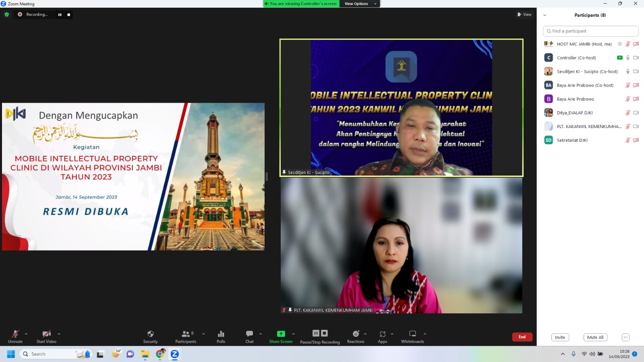Open Task View from taskbar
Image resolution: width=644 pixels, height=362 pixels.
(x=100, y=354)
